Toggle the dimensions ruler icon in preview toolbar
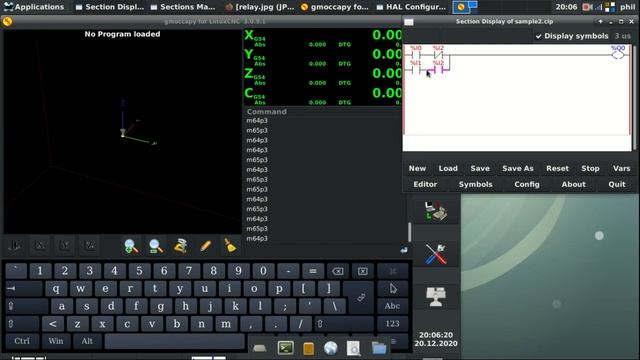The height and width of the screenshot is (360, 640). [x=180, y=246]
